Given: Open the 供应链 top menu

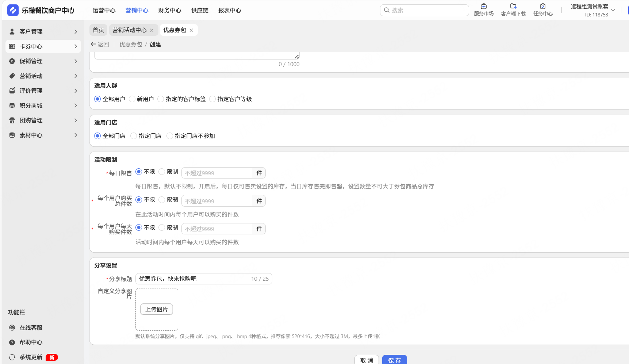Looking at the screenshot, I should coord(200,10).
